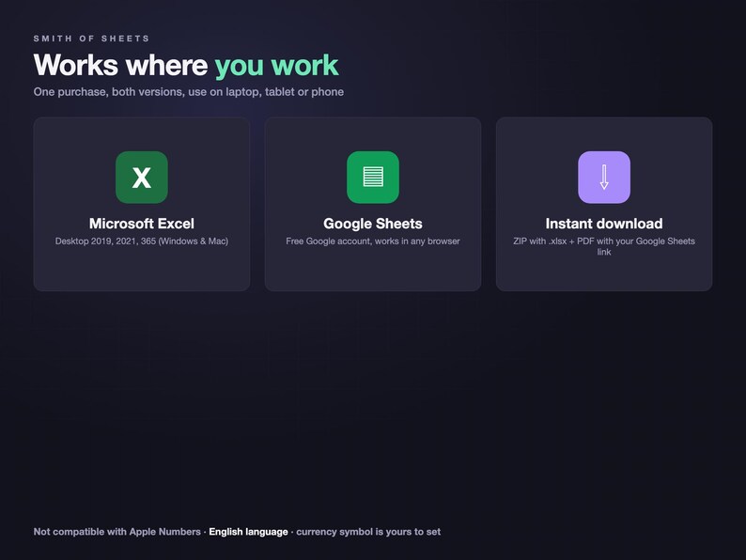Click the SMITH OF SHEETS brand label
This screenshot has width=746, height=560.
(91, 39)
